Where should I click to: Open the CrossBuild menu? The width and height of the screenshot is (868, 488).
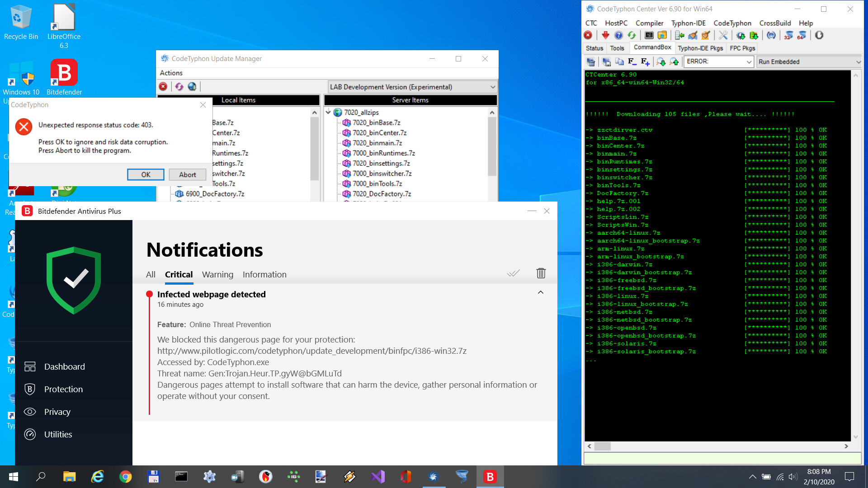(775, 23)
